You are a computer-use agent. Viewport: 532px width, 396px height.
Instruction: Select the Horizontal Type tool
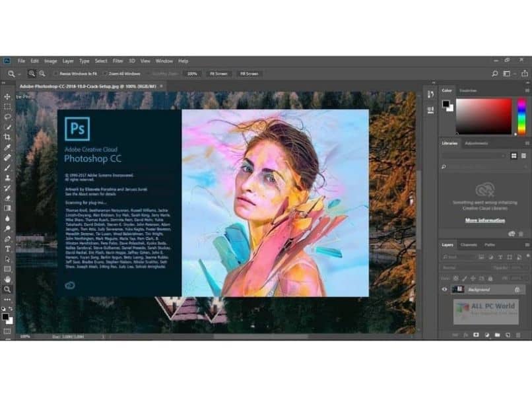coord(7,249)
